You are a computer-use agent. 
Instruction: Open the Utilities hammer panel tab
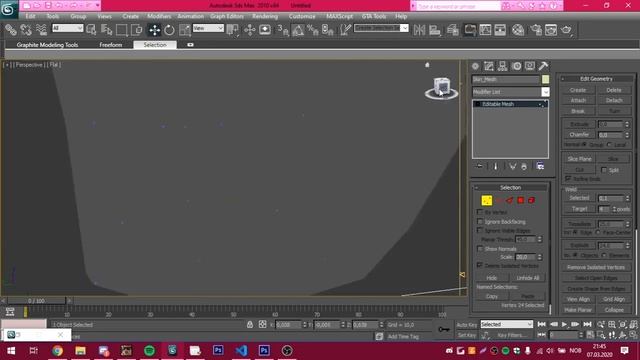543,66
